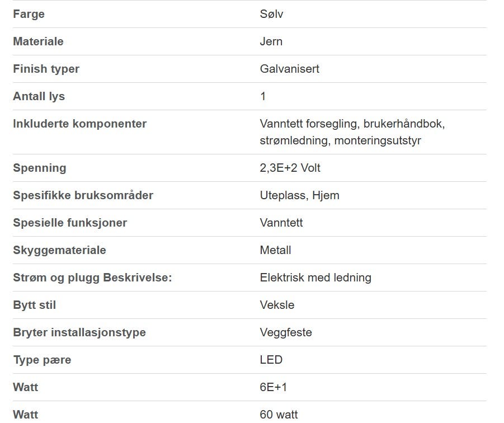Select the Jern material value

[271, 41]
